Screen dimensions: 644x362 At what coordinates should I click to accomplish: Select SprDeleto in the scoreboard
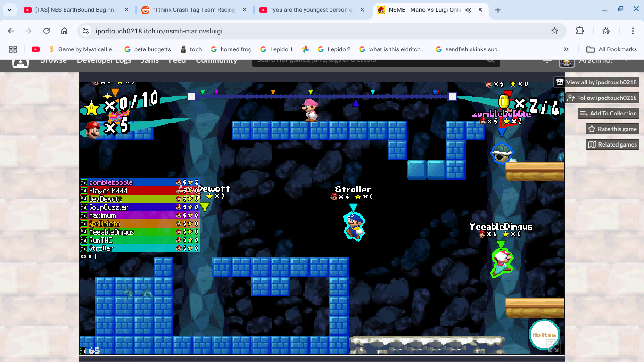coord(140,223)
